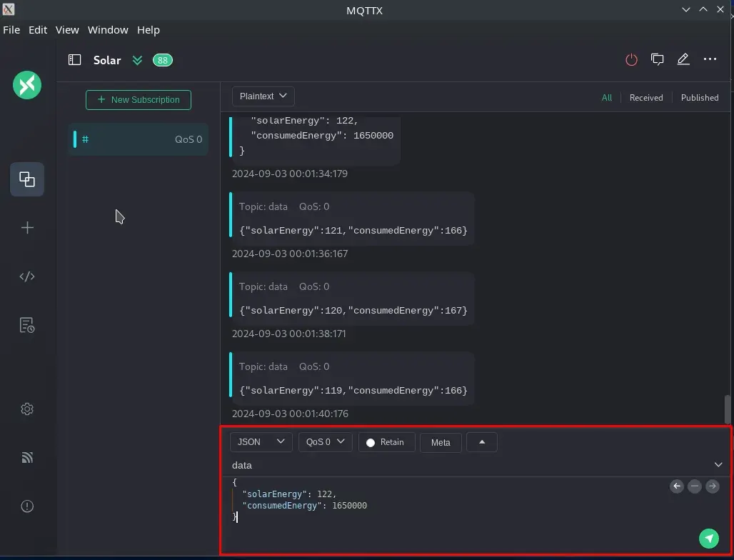Open the Connections page icon in sidebar
This screenshot has height=560, width=734.
click(x=27, y=179)
